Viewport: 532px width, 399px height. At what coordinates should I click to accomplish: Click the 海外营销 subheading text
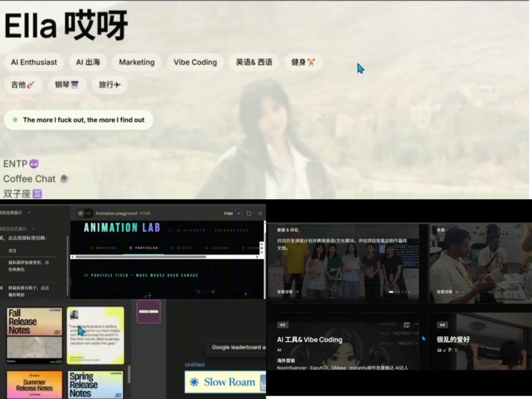286,361
